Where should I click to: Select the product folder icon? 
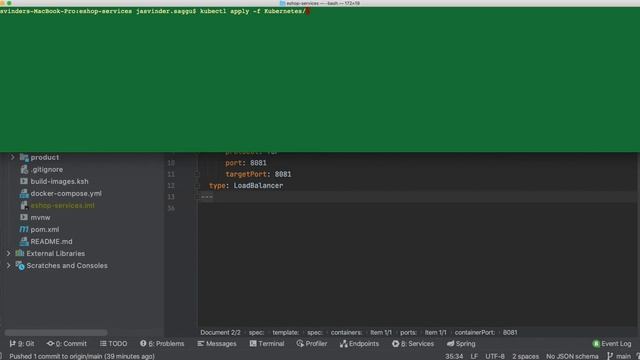coord(24,157)
